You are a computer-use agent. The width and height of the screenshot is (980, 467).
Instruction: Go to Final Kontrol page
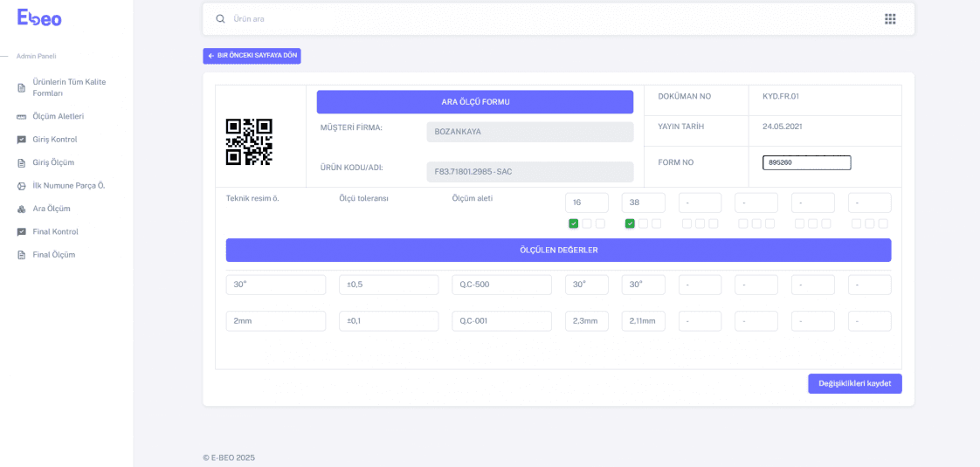55,232
